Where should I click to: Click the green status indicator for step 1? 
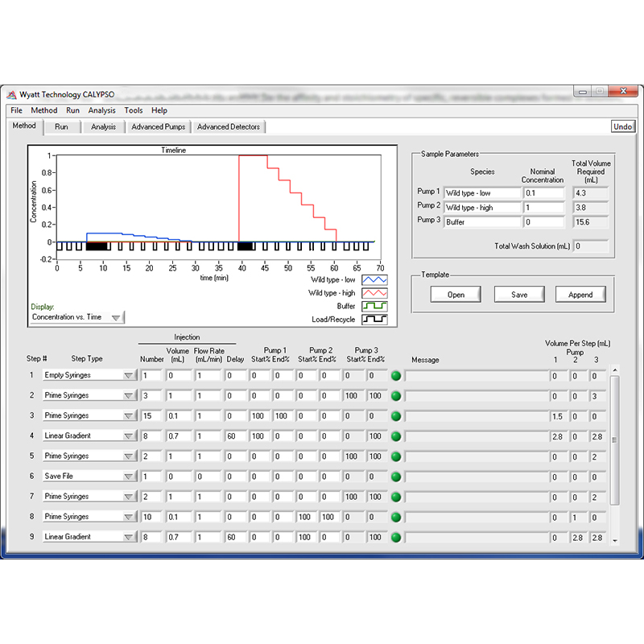[x=396, y=376]
